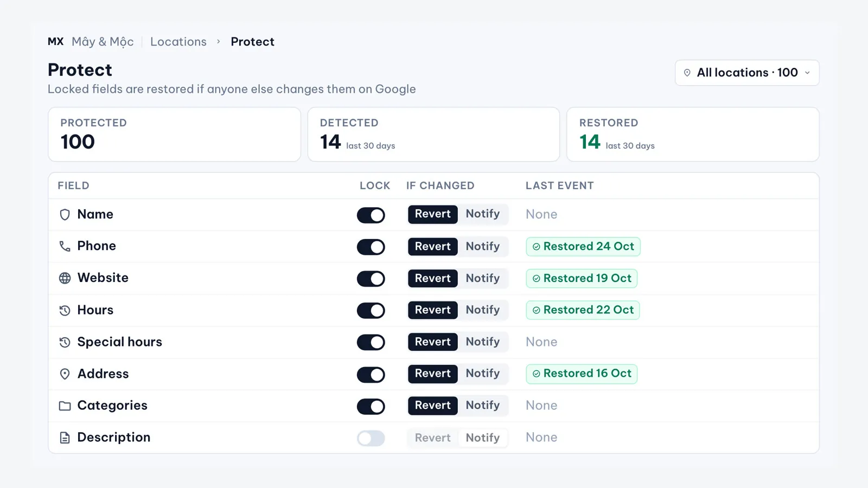Click the clock icon beside Special hours
Image resolution: width=868 pixels, height=488 pixels.
(65, 342)
